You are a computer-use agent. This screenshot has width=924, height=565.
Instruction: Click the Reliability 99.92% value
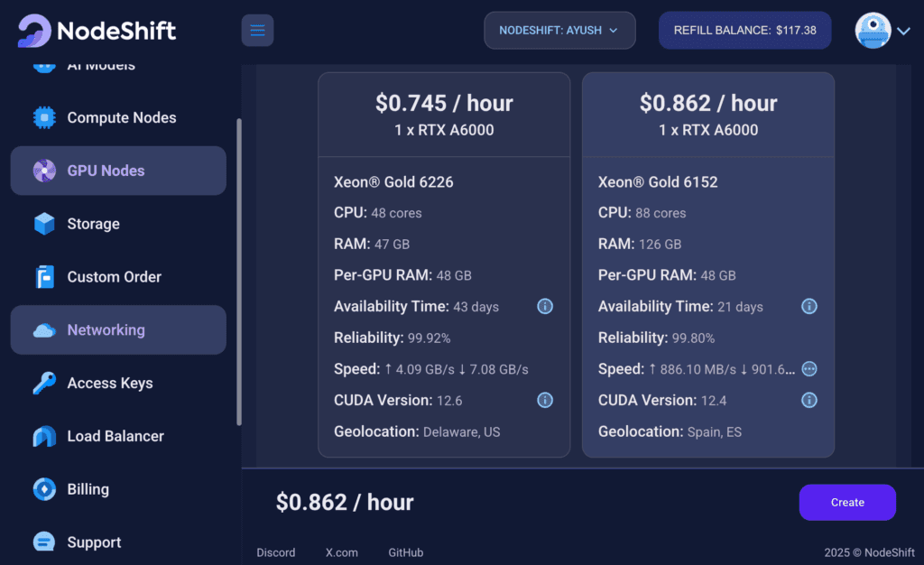(429, 338)
